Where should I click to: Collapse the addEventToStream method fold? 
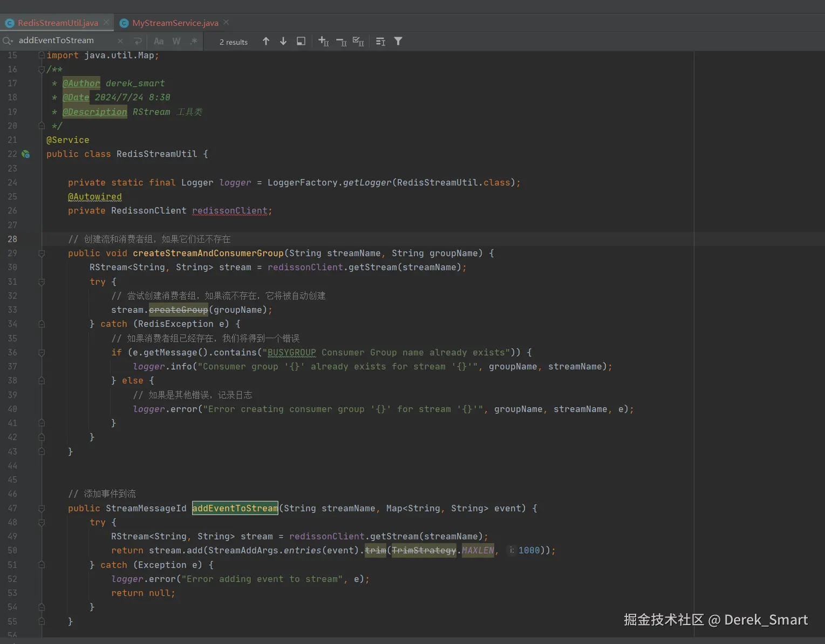click(42, 509)
